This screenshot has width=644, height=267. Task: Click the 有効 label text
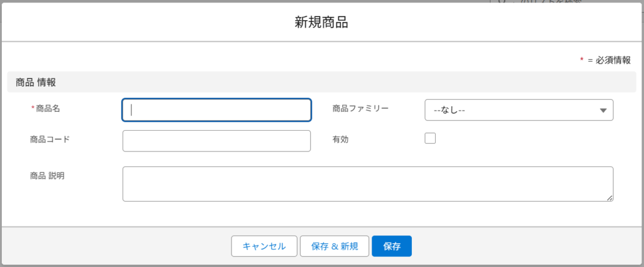pyautogui.click(x=340, y=139)
